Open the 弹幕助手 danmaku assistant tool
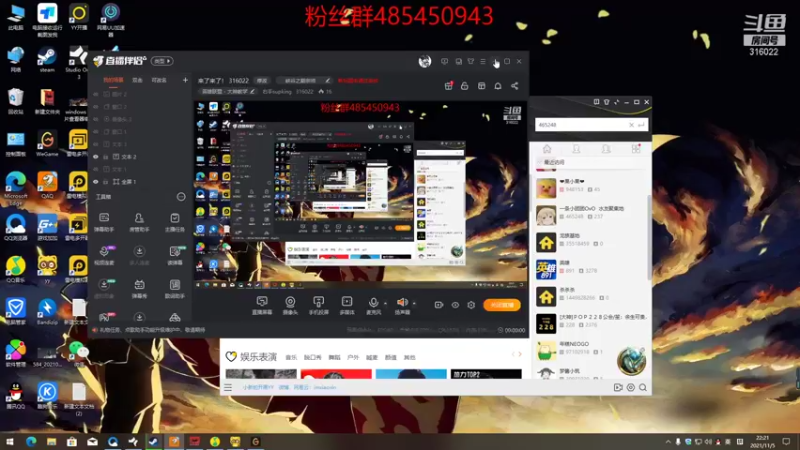 click(x=104, y=221)
